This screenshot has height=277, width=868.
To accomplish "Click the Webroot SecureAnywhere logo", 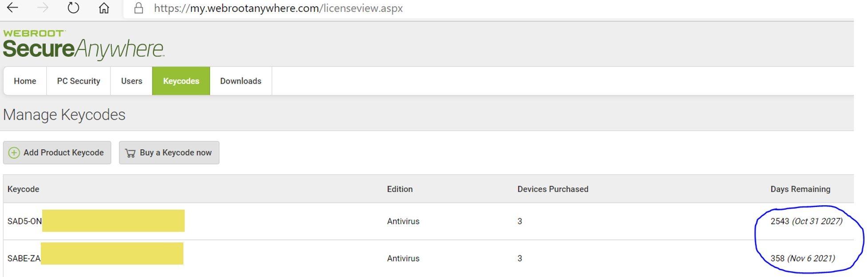I will coord(83,44).
